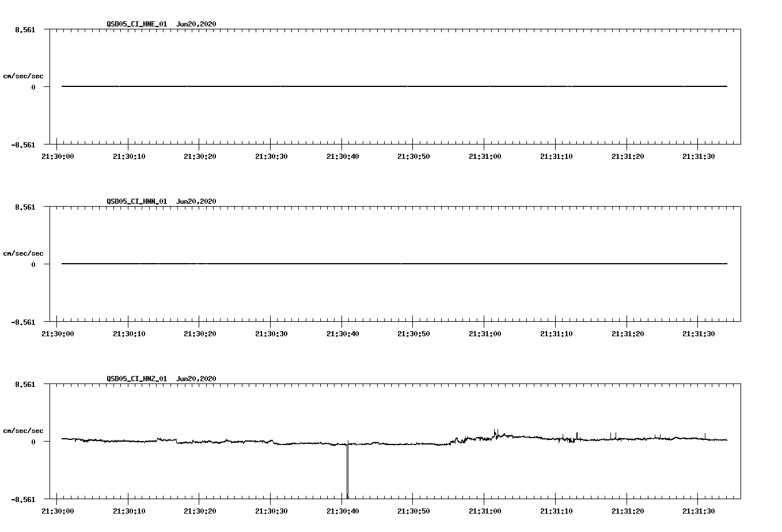
Task: Click the zero label on HNZ y-axis
Action: point(33,442)
